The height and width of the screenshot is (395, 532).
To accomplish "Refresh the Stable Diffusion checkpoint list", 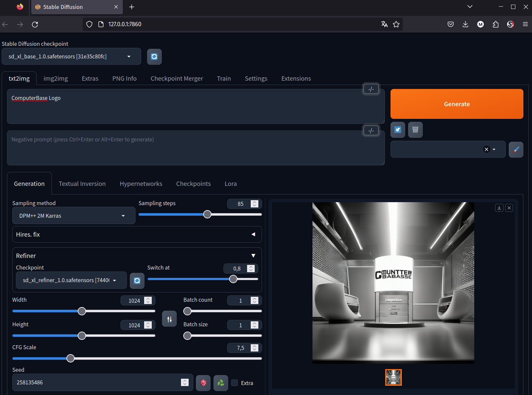I will coord(154,56).
